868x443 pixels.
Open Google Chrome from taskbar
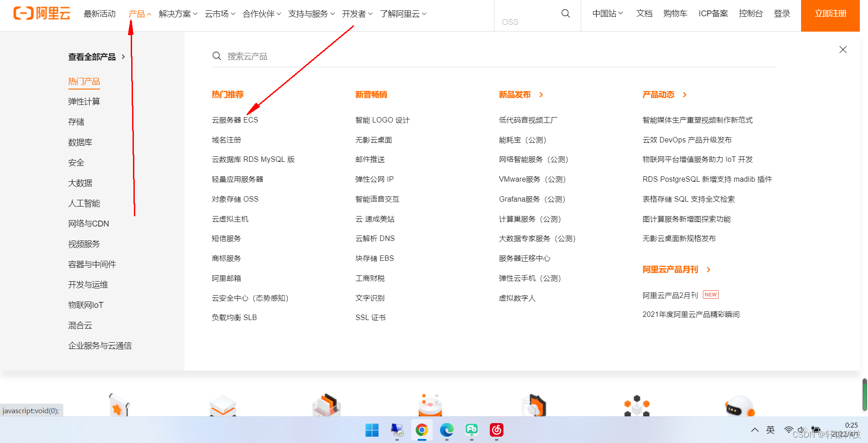pyautogui.click(x=422, y=430)
